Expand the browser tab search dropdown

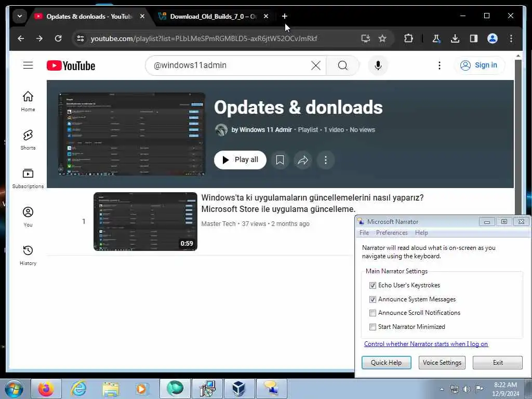click(20, 16)
